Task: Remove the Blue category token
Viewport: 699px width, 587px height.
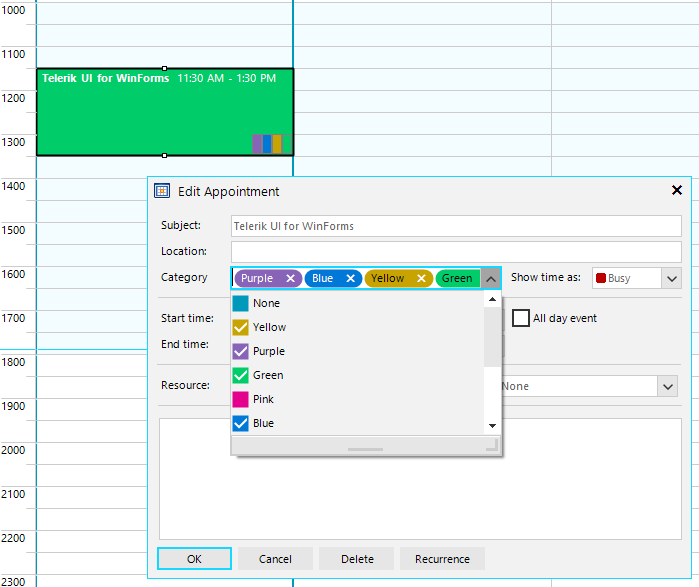Action: click(350, 278)
